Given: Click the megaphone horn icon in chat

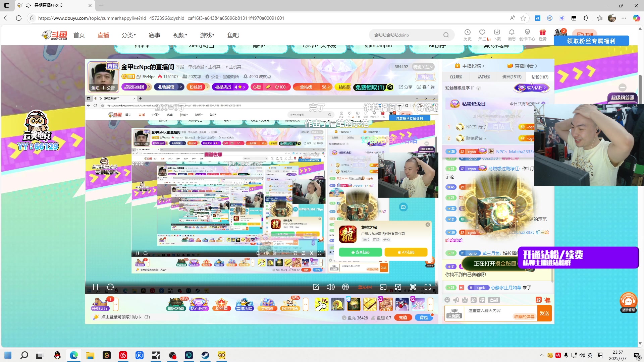Looking at the screenshot, I should [456, 300].
